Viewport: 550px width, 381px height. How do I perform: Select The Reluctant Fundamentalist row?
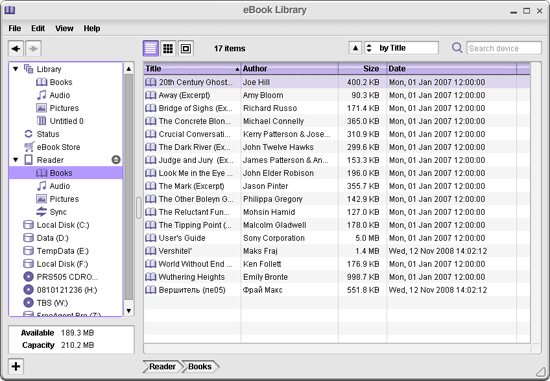(x=337, y=212)
